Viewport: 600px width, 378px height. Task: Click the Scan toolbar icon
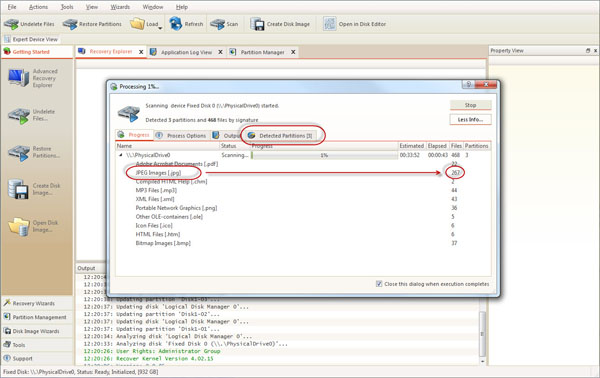(217, 24)
